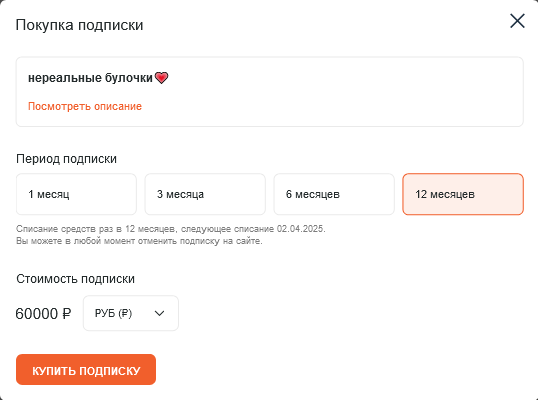The image size is (538, 400).
Task: Close the Покупка подписки dialog with X
Action: click(x=517, y=21)
